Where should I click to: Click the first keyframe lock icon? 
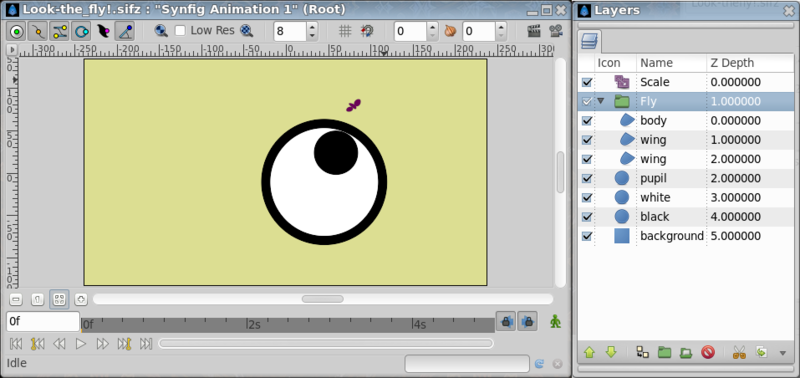506,322
